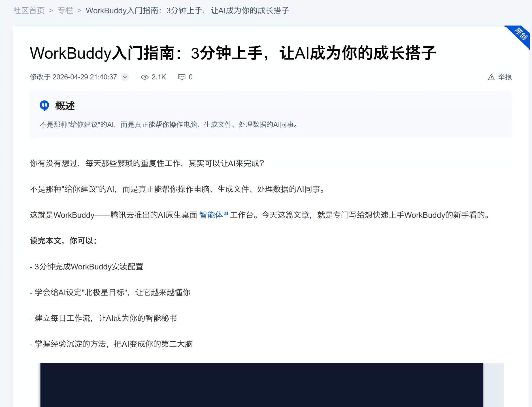Click paragraph starting 你有没有想过

147,163
